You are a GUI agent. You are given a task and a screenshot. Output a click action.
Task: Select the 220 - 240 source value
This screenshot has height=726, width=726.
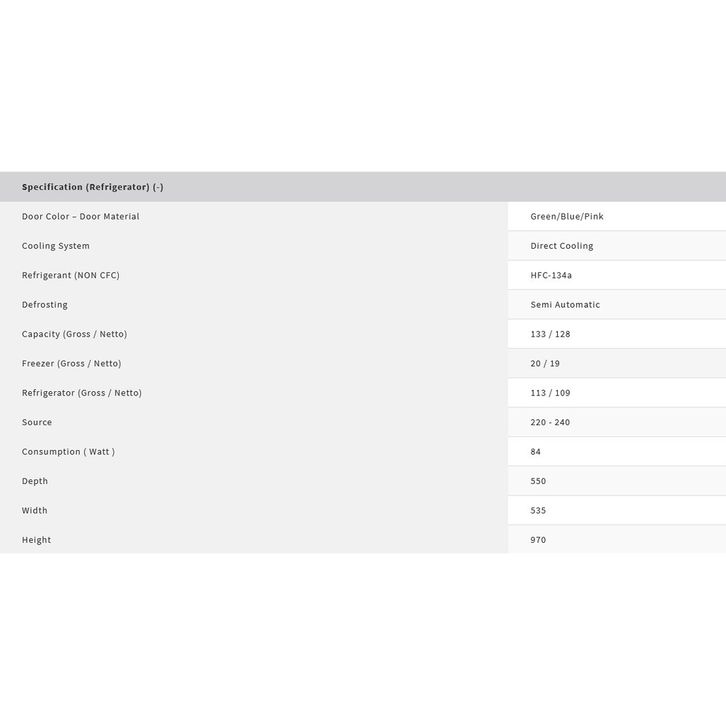550,422
